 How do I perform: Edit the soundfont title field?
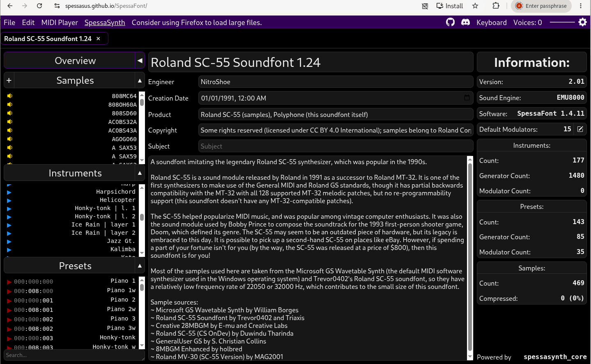click(x=311, y=62)
